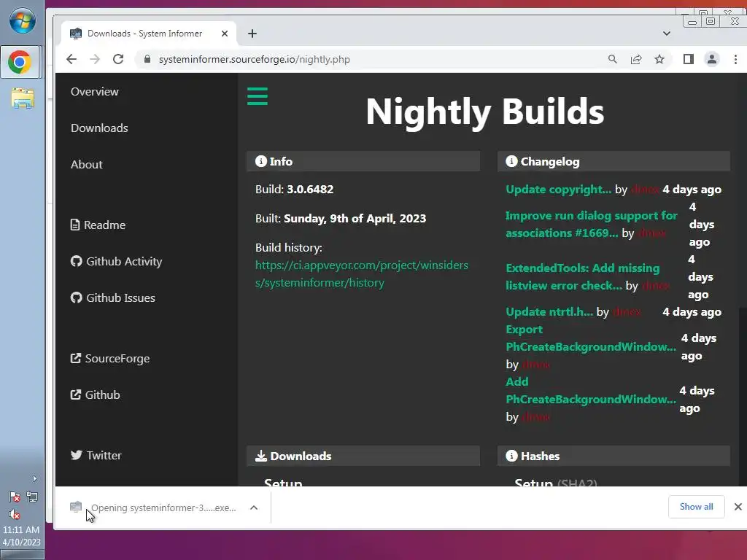The height and width of the screenshot is (560, 747).
Task: Click the Nightly Builds heading
Action: coord(485,112)
